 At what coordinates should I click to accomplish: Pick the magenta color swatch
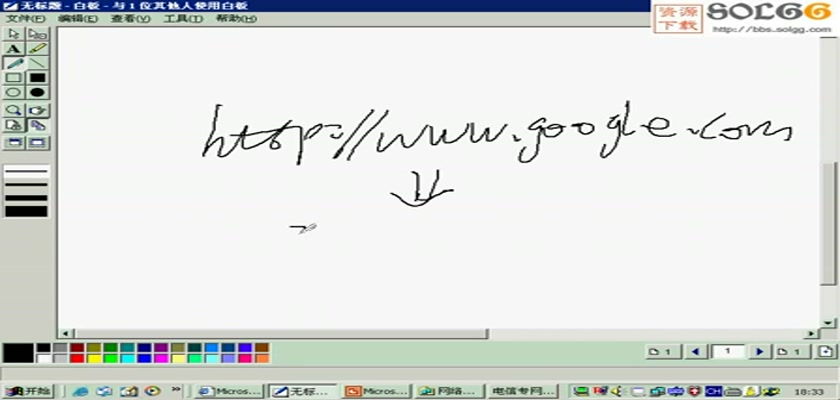pos(161,358)
